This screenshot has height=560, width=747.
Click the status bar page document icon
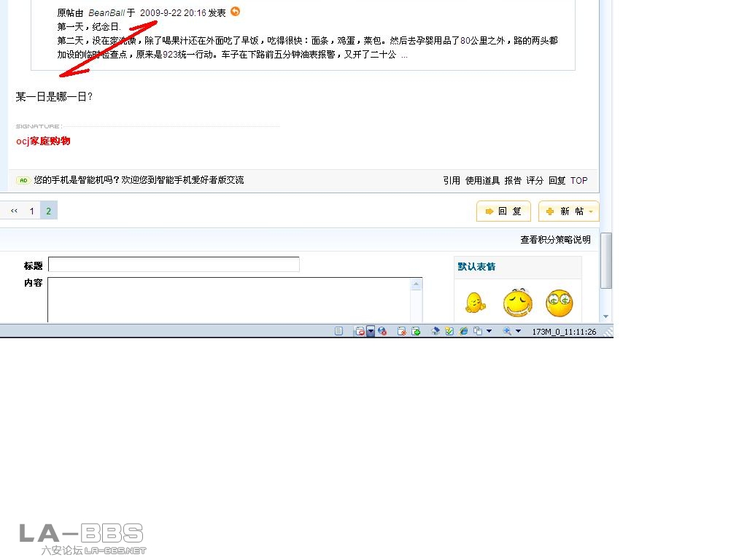[x=338, y=331]
